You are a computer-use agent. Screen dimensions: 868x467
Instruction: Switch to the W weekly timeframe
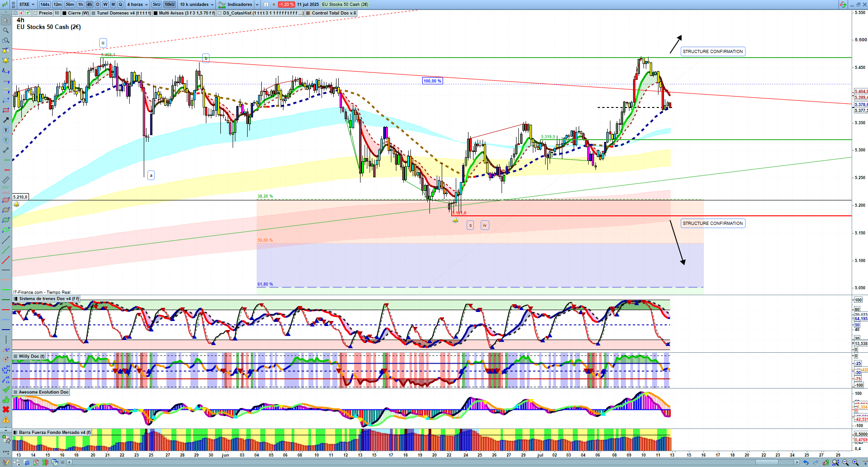pyautogui.click(x=105, y=5)
